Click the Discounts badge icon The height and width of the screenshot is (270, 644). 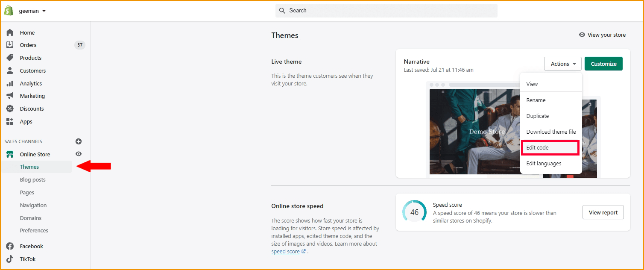click(10, 109)
